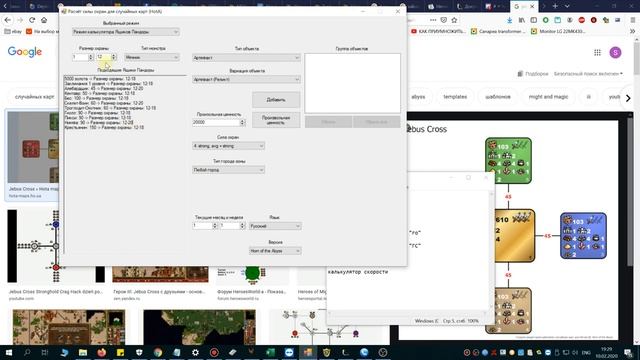Open the page actions three-dots icon
The width and height of the screenshot is (640, 360).
433,20
